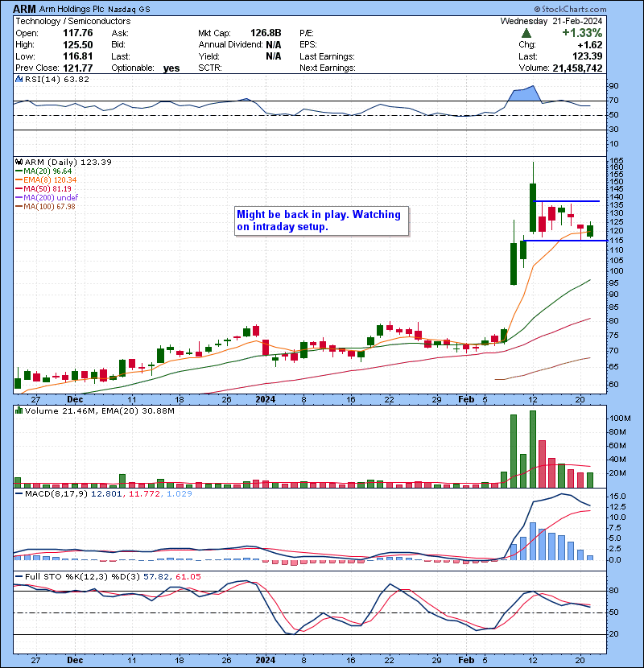The width and height of the screenshot is (644, 668).
Task: Click the 100M volume axis label
Action: [x=620, y=419]
